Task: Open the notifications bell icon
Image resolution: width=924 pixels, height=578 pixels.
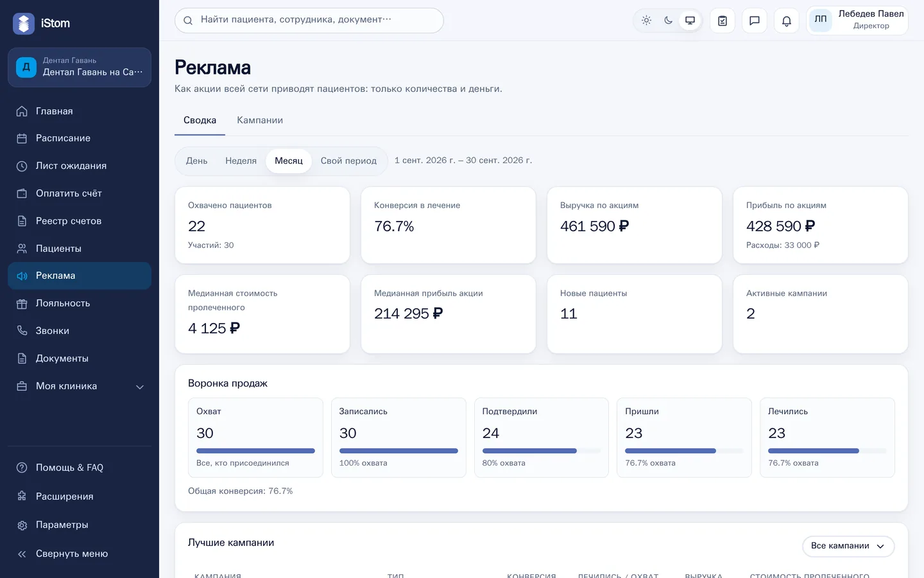Action: pos(787,21)
